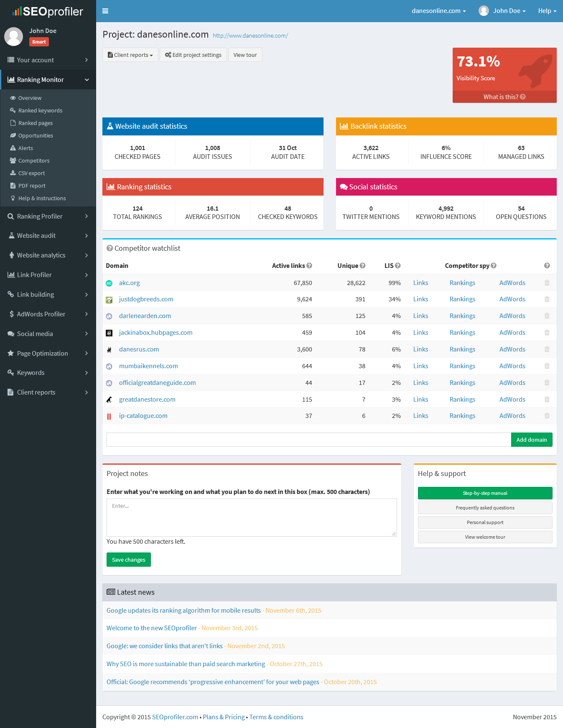Click Edit project settings button

193,55
